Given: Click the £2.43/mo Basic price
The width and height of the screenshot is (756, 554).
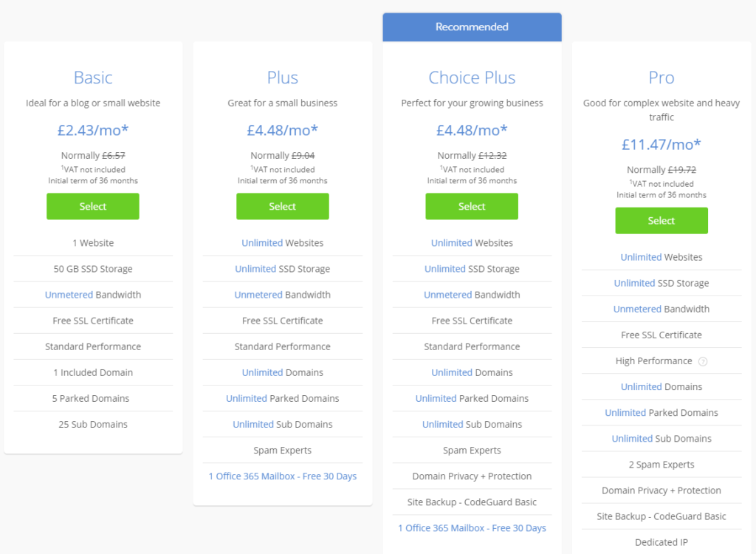Looking at the screenshot, I should (x=93, y=130).
